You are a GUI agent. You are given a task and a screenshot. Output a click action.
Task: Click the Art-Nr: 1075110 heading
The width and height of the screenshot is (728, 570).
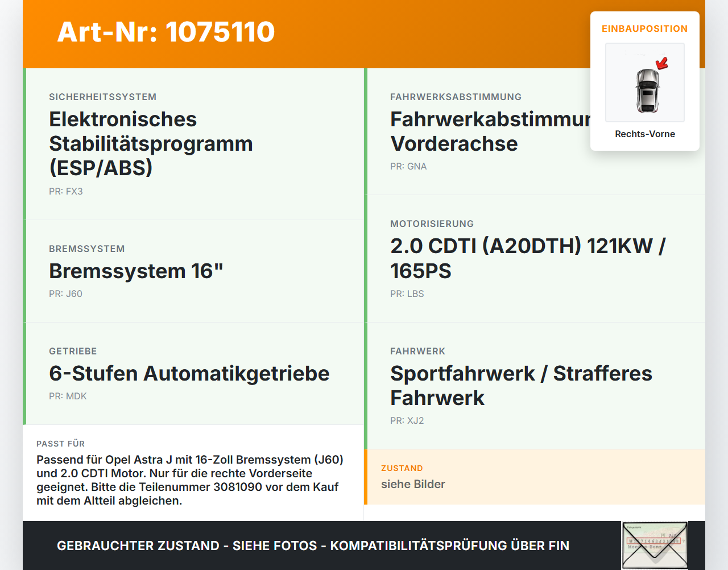point(166,32)
